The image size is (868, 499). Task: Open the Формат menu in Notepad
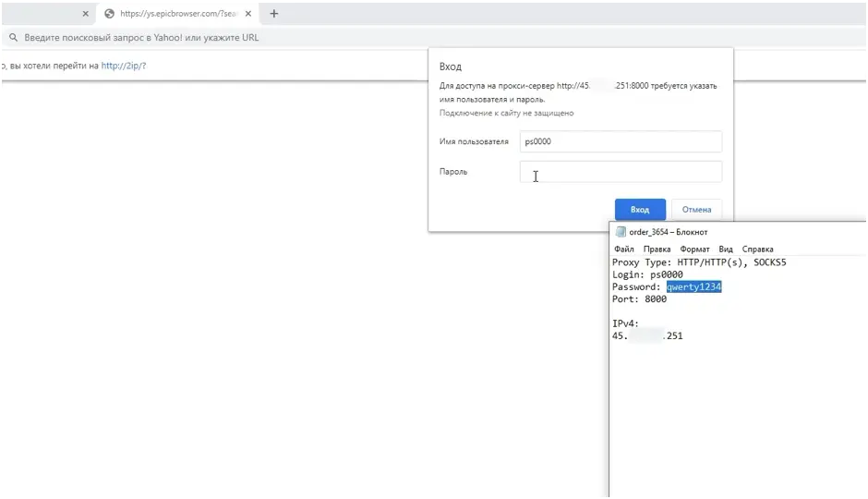(x=694, y=249)
